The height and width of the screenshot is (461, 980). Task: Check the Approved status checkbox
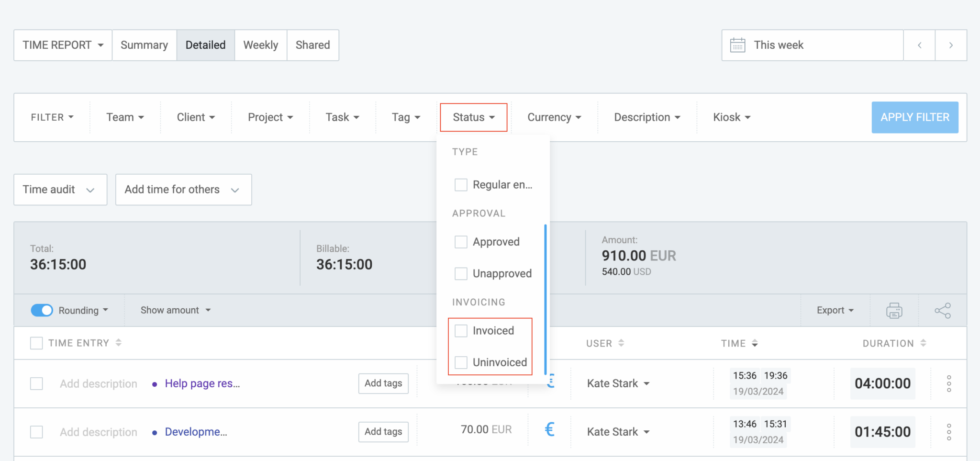point(460,242)
